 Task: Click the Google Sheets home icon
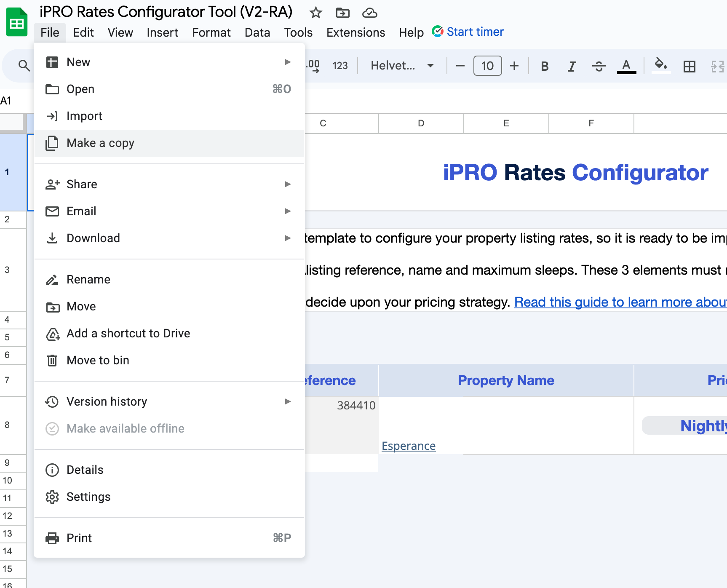click(17, 22)
